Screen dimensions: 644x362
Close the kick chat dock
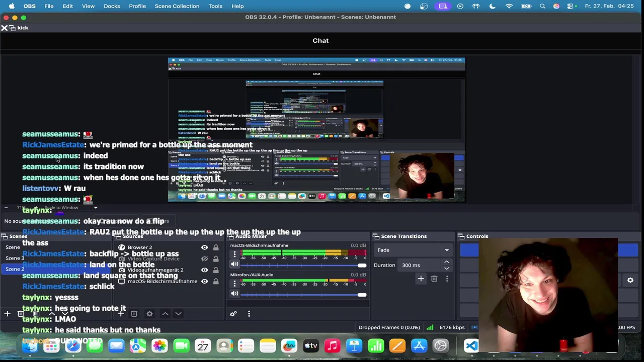click(x=5, y=28)
